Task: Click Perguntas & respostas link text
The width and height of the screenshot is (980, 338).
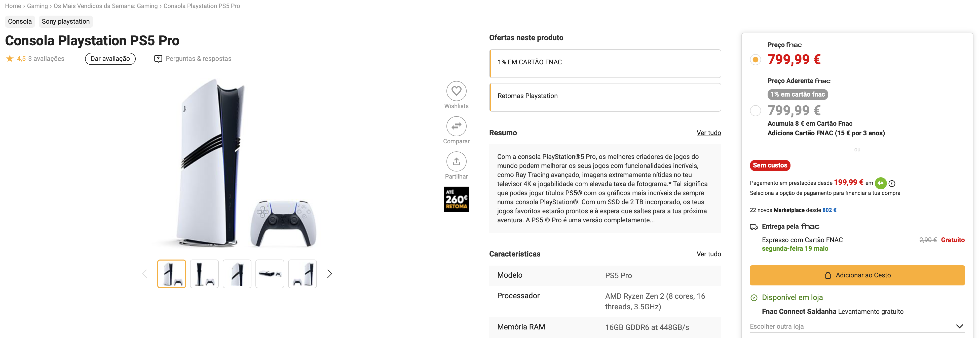Action: tap(198, 59)
